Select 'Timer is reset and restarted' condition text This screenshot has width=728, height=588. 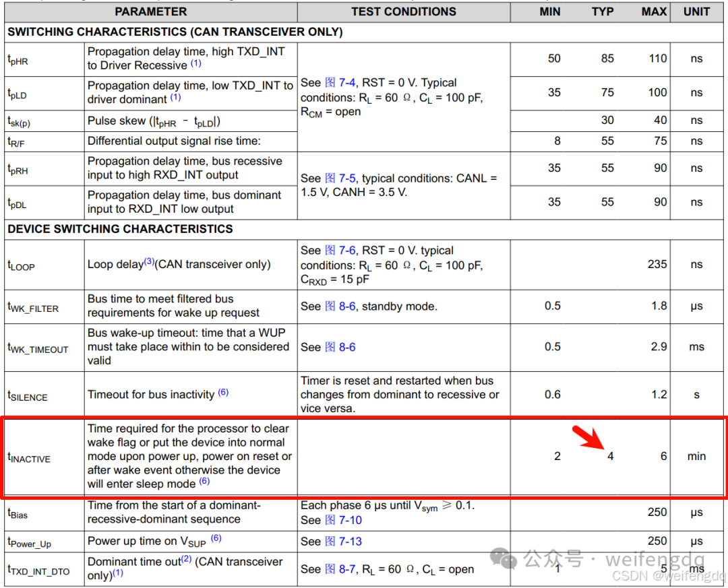[400, 395]
